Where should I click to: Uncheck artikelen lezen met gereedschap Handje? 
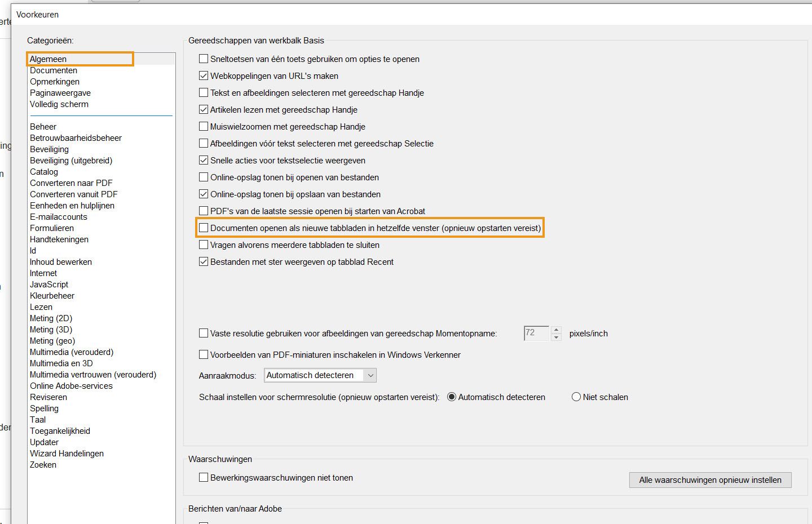(204, 109)
